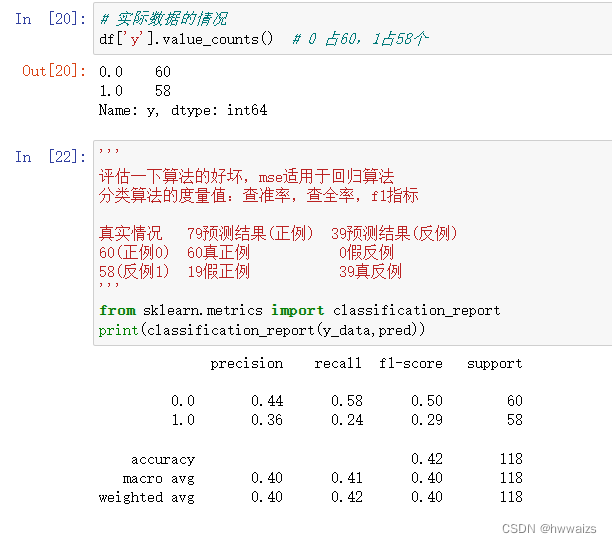Click the line '分类算法的度量值：查准率，查全率，f1指标'
The height and width of the screenshot is (543, 612).
(258, 195)
